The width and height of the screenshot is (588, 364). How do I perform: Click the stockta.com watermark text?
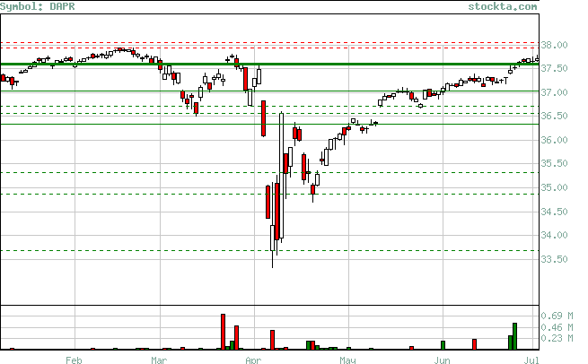coord(503,6)
